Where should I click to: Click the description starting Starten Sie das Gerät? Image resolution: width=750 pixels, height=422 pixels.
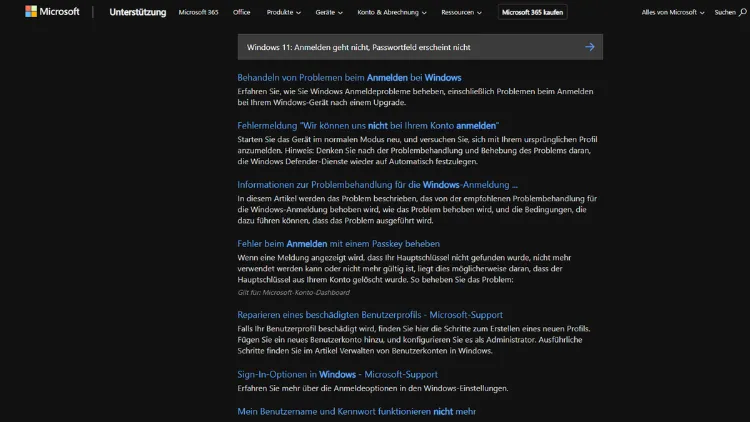click(x=417, y=150)
